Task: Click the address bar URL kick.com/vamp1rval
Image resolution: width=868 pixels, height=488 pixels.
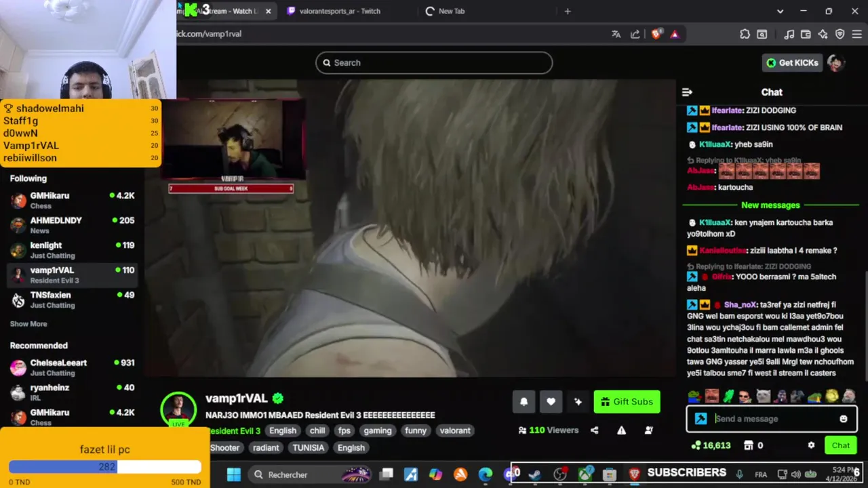Action: 209,34
